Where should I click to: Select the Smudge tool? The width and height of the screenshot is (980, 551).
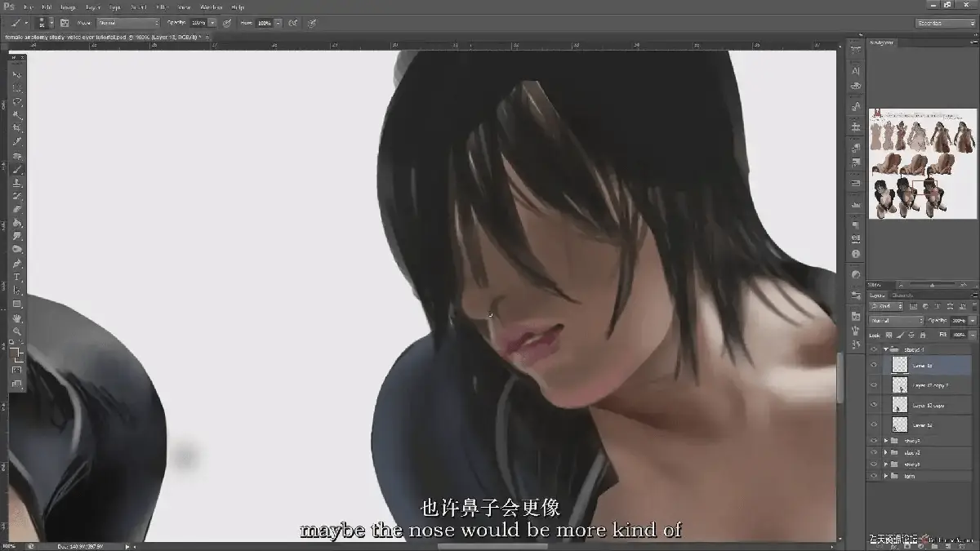pyautogui.click(x=17, y=236)
